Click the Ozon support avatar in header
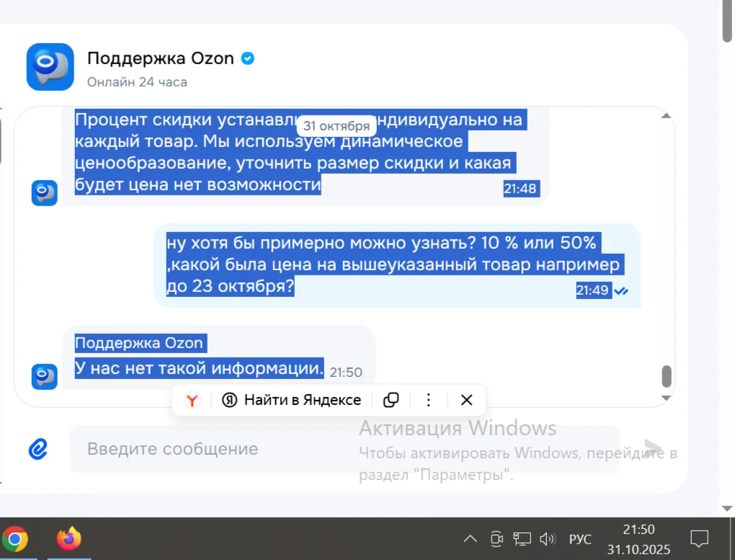Screen dimensions: 735x560 pyautogui.click(x=50, y=67)
